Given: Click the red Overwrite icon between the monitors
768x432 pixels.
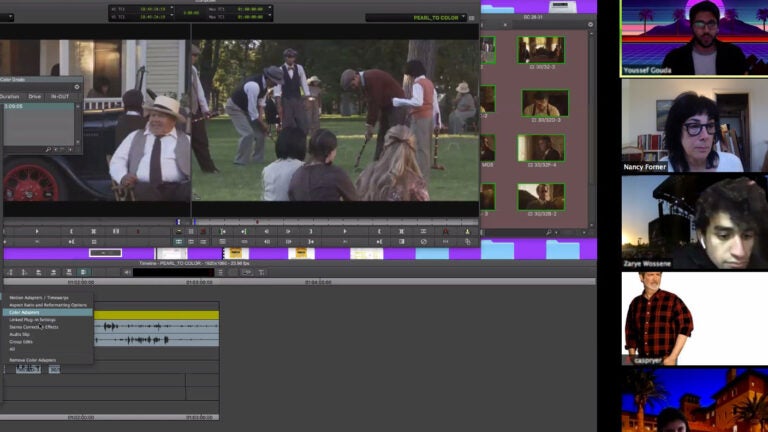Looking at the screenshot, I should coord(203,231).
